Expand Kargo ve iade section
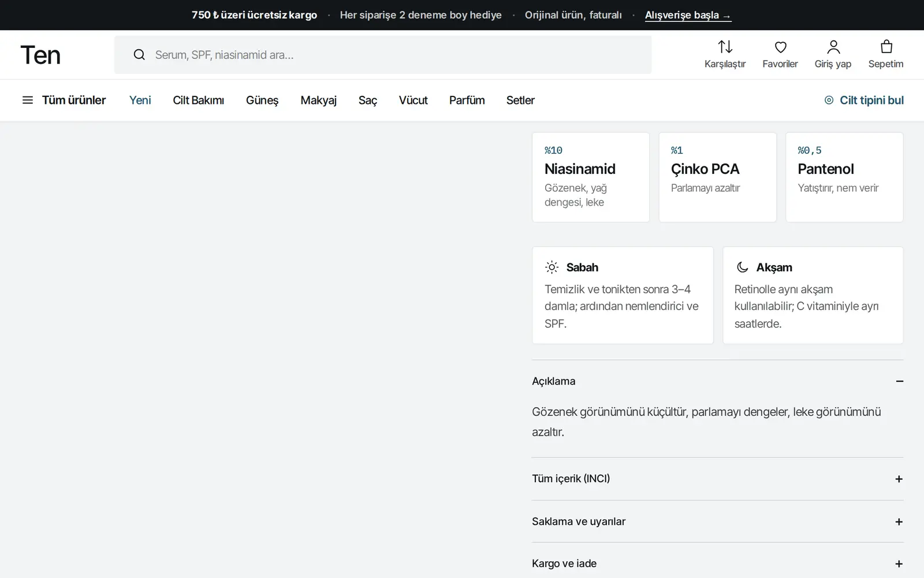Image resolution: width=924 pixels, height=578 pixels. [x=718, y=564]
